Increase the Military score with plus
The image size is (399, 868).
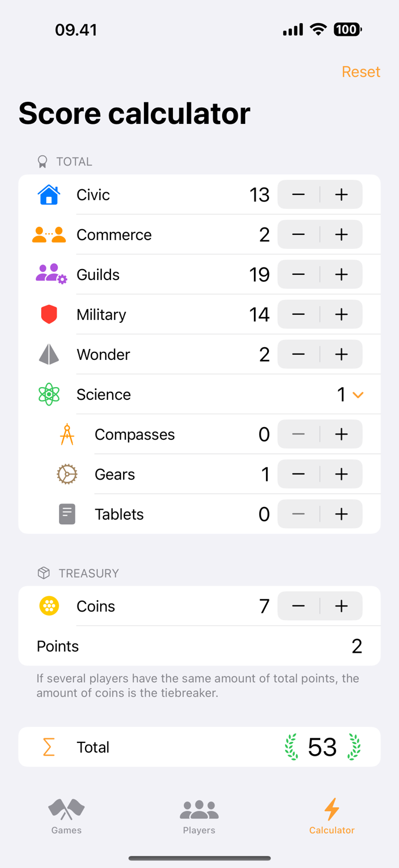coord(341,314)
